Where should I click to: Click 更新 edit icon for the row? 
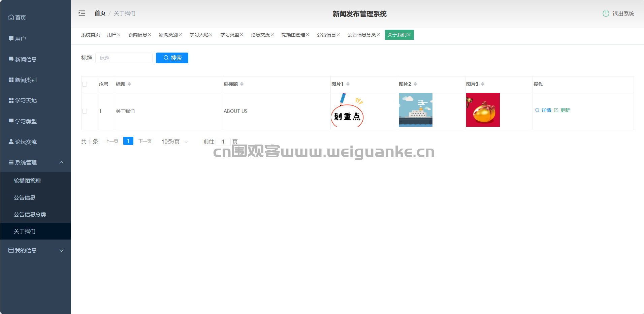[x=556, y=110]
